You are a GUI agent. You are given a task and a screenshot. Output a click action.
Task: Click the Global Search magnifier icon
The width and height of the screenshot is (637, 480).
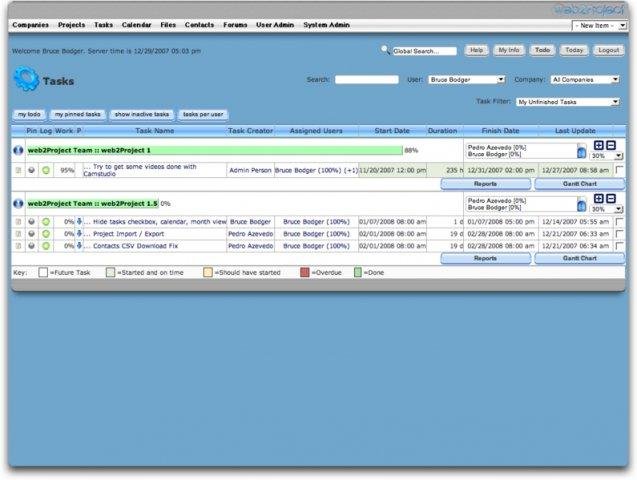(385, 50)
